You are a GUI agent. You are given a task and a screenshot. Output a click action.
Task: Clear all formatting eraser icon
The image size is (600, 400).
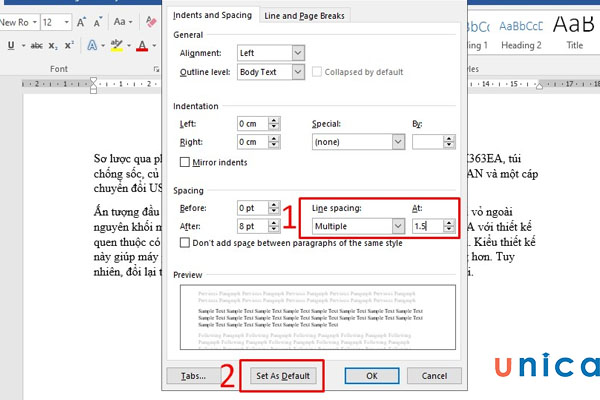[151, 22]
